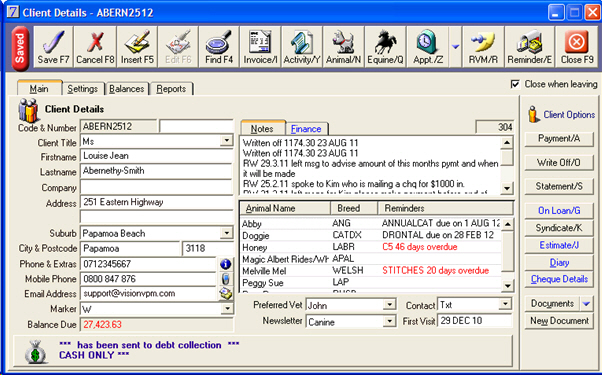602x375 pixels.
Task: Open the Activity/Y toolbar icon
Action: click(302, 47)
